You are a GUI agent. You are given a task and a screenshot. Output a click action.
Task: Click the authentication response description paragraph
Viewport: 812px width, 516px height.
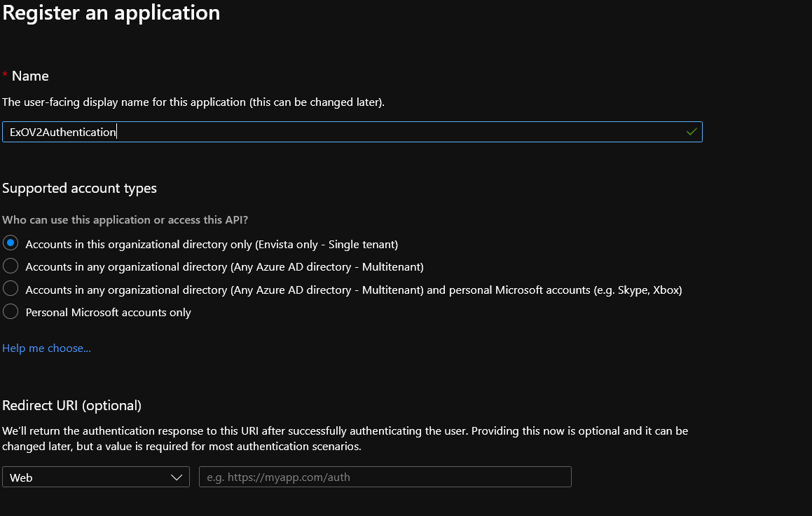coord(345,438)
